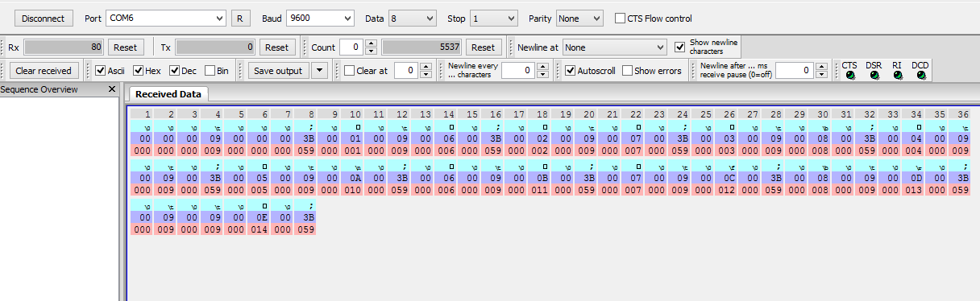Click the Tx count display field

coord(215,47)
